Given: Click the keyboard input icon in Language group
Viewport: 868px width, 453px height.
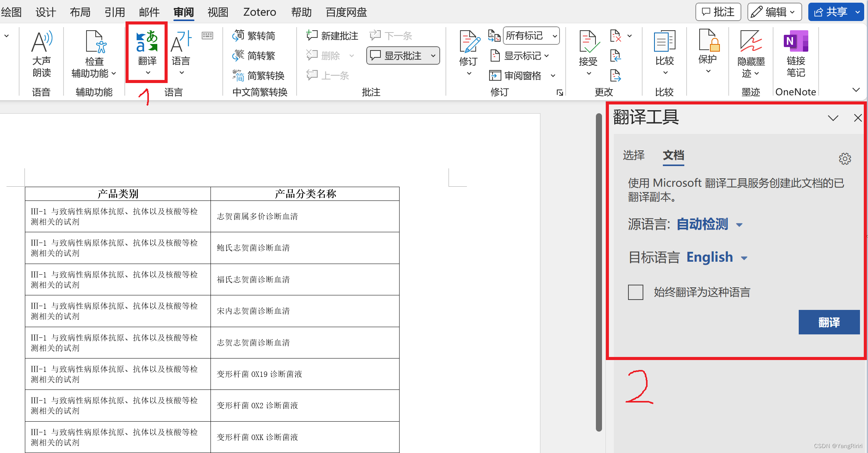Looking at the screenshot, I should 207,36.
